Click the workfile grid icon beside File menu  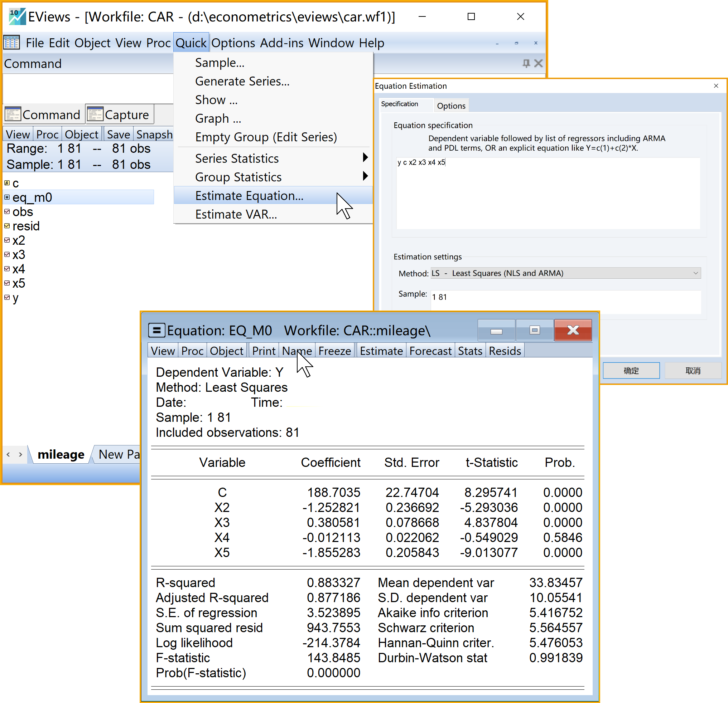(x=11, y=43)
